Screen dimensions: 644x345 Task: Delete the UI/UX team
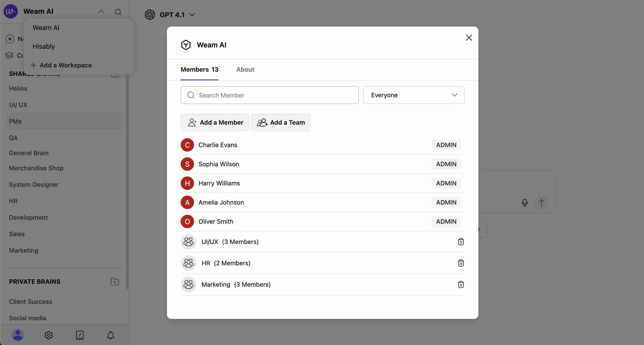(x=460, y=242)
